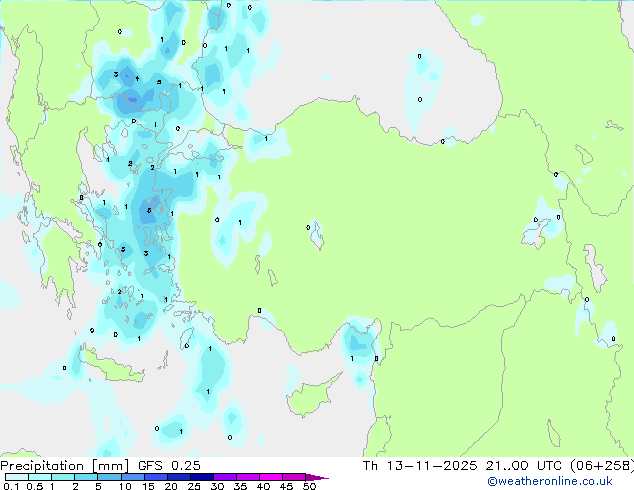This screenshot has height=490, width=634.
Task: Click the legend value '10'
Action: click(x=125, y=486)
